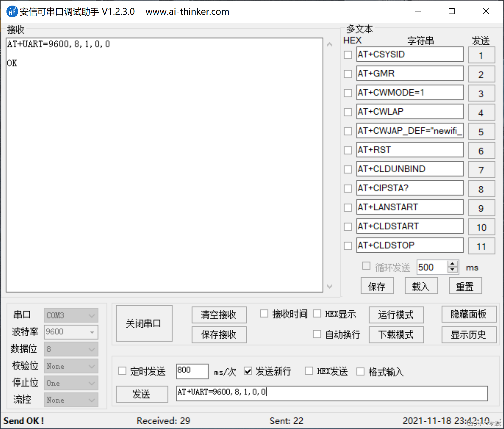The image size is (504, 429).
Task: Open the 校验位 parity dropdown
Action: point(71,366)
